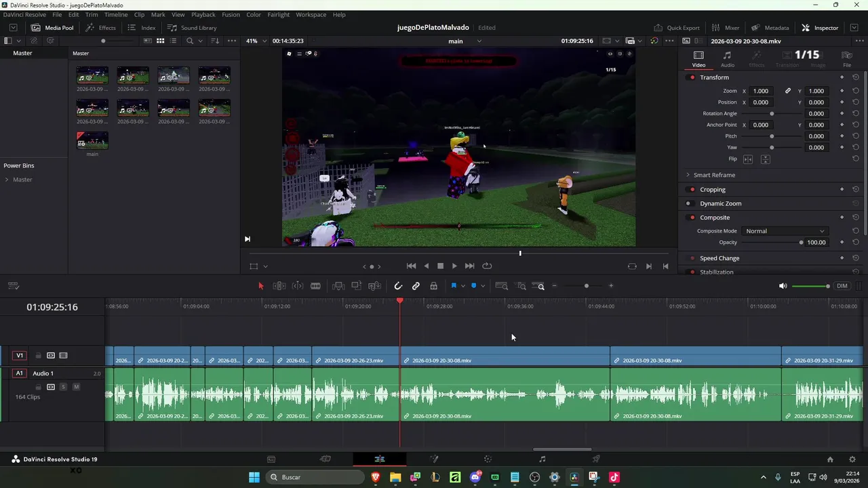Screen dimensions: 868x488
Task: Open marker color dropdown arrow
Action: [x=482, y=286]
